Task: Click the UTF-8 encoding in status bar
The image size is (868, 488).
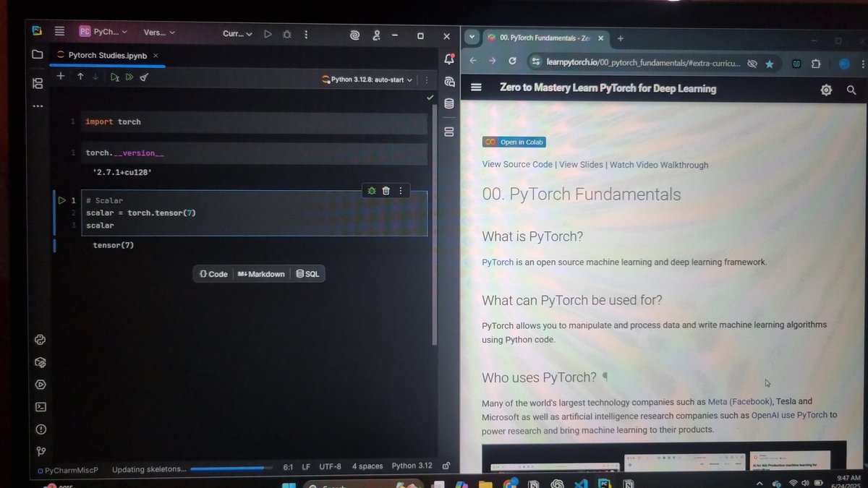Action: [330, 466]
